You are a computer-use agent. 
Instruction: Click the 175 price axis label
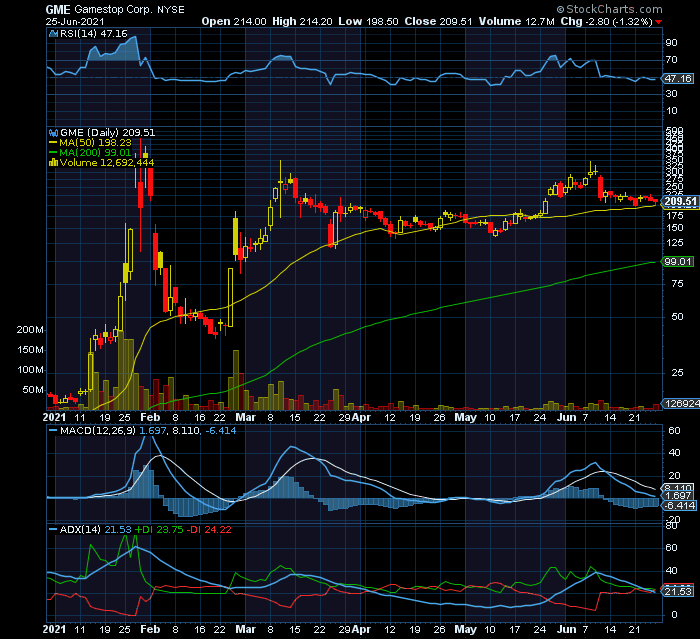[675, 216]
